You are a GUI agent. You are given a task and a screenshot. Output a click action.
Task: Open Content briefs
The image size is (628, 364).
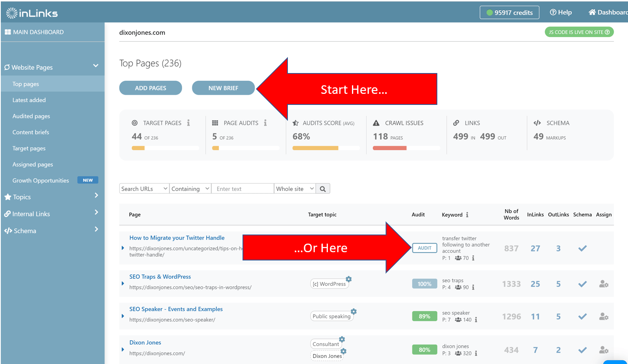pyautogui.click(x=31, y=132)
